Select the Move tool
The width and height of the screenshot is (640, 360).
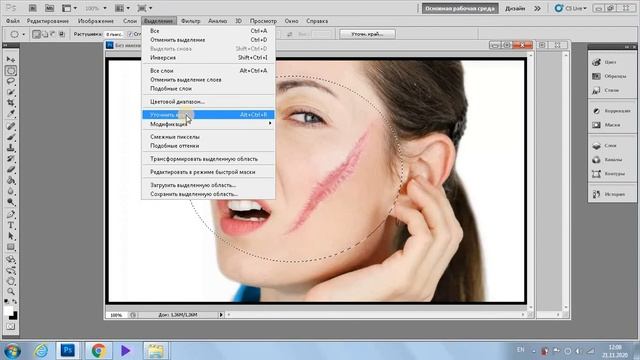11,60
